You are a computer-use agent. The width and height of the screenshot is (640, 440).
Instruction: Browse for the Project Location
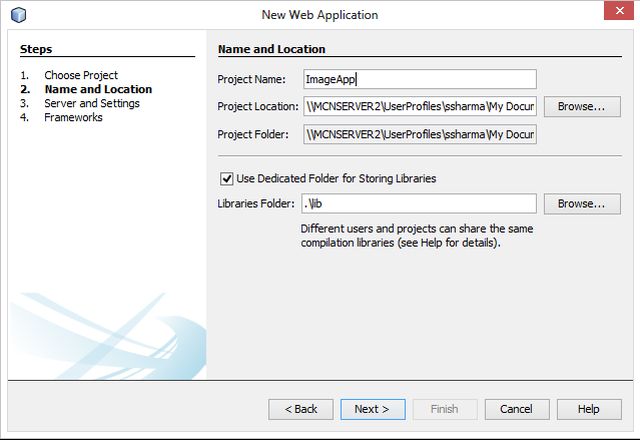click(x=581, y=106)
